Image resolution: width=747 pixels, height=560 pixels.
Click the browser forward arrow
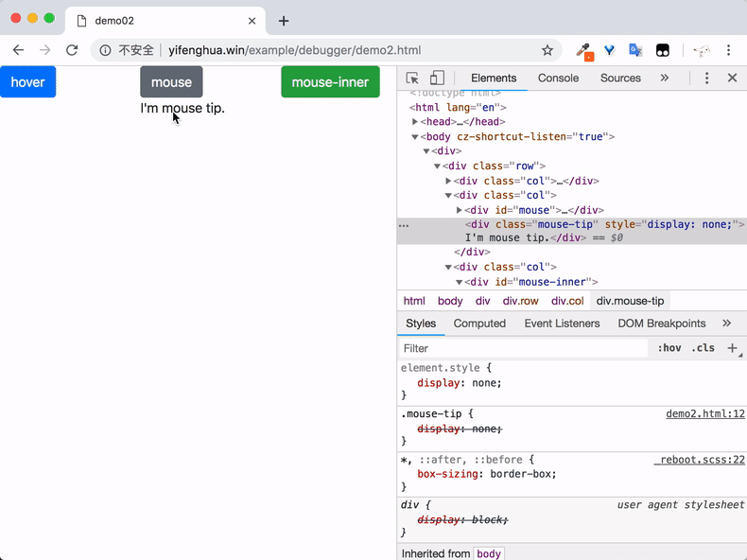44,50
